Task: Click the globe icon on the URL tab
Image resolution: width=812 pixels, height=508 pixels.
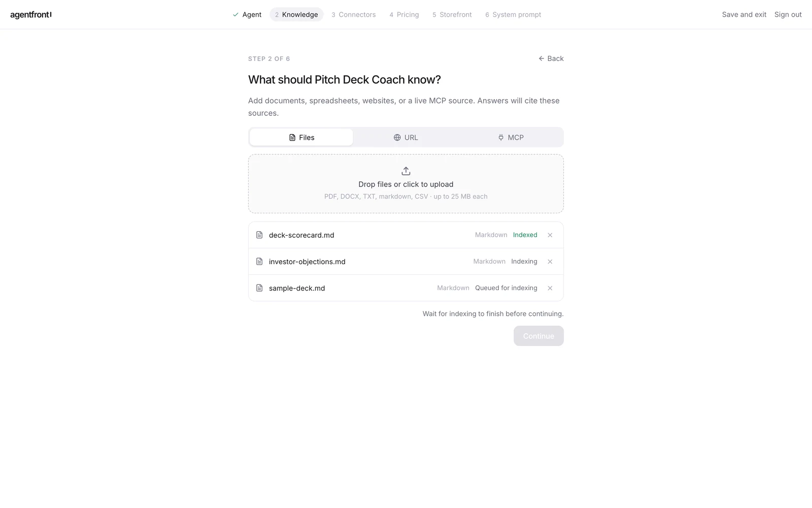Action: coord(397,138)
